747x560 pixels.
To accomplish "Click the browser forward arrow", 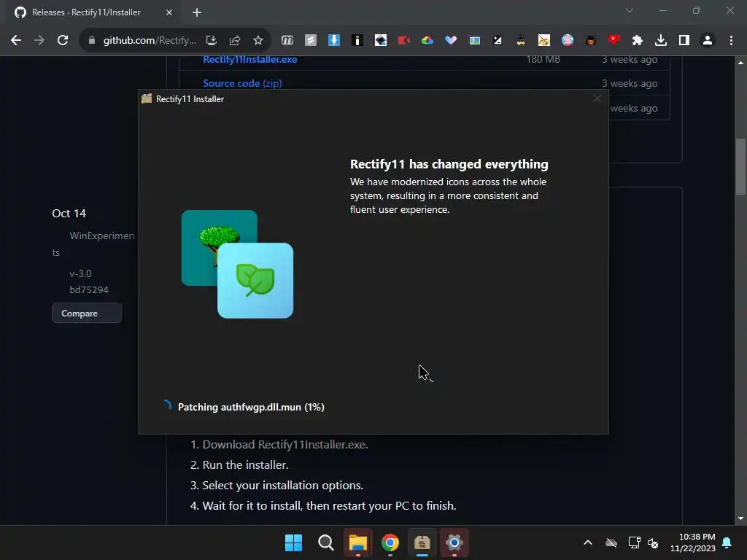I will pos(39,41).
